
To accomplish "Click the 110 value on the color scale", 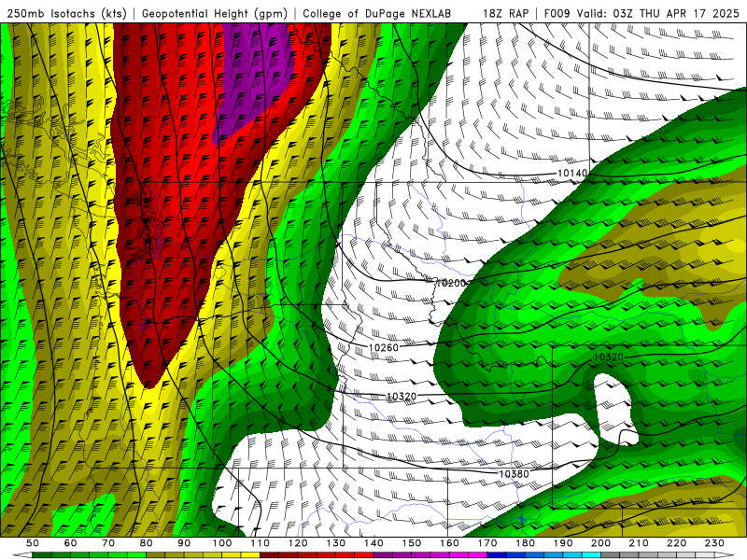I will pos(261,543).
